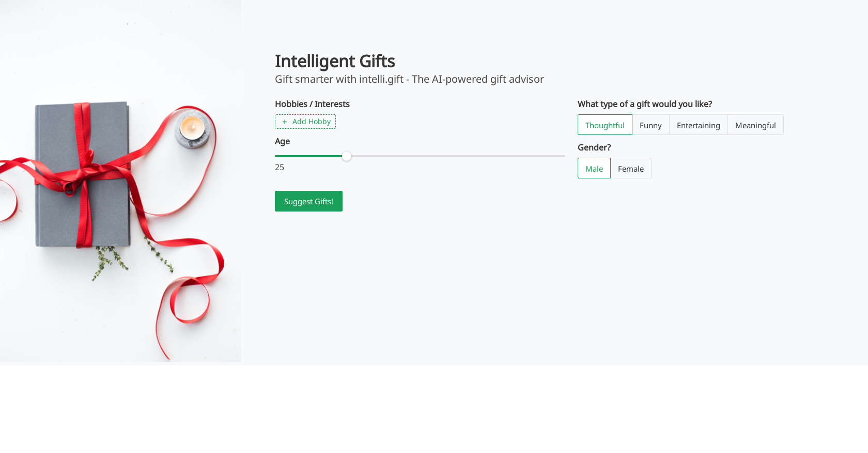Choose Male as the gender
Image resolution: width=868 pixels, height=453 pixels.
(x=594, y=168)
